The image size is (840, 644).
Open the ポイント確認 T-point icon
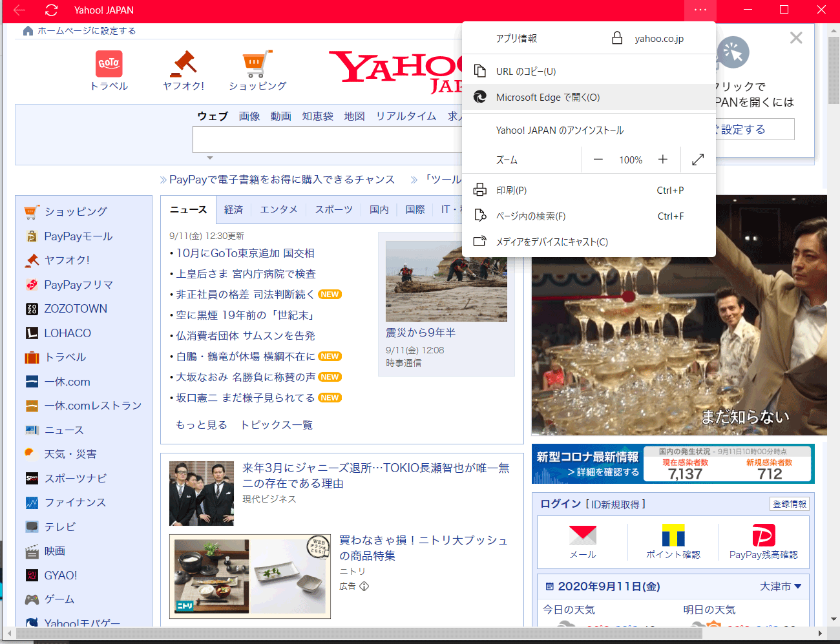(x=673, y=535)
